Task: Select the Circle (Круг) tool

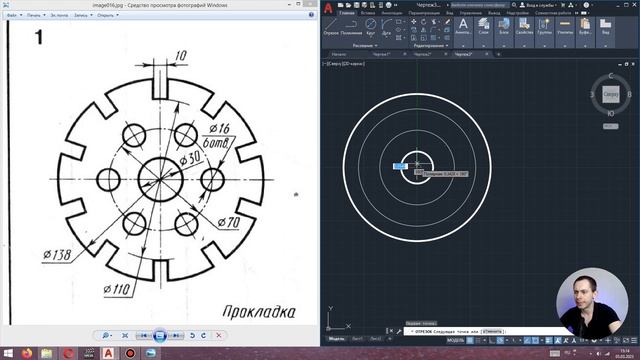Action: (x=371, y=27)
